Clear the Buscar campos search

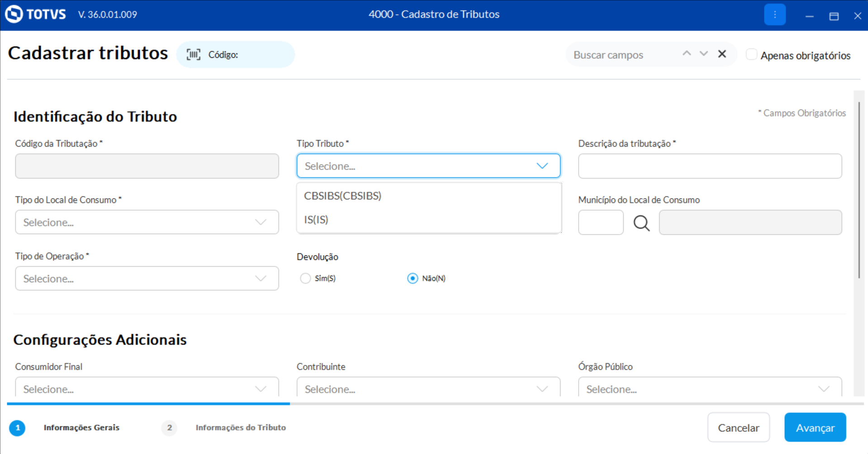(x=722, y=54)
